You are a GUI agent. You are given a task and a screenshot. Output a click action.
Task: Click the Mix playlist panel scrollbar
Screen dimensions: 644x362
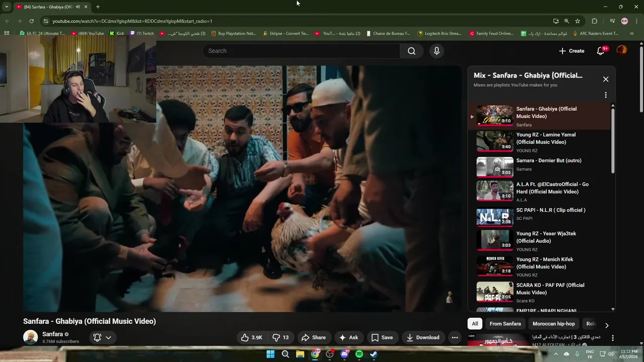613,141
